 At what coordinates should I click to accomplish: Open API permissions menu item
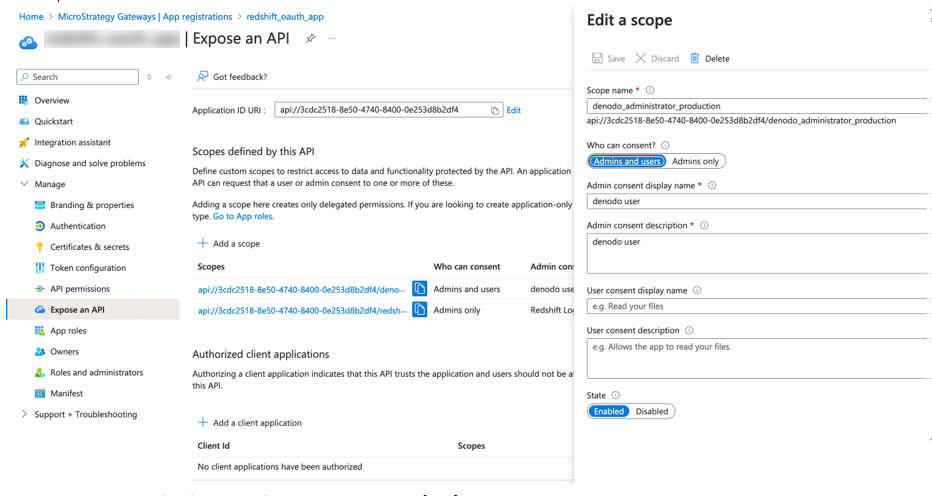80,289
